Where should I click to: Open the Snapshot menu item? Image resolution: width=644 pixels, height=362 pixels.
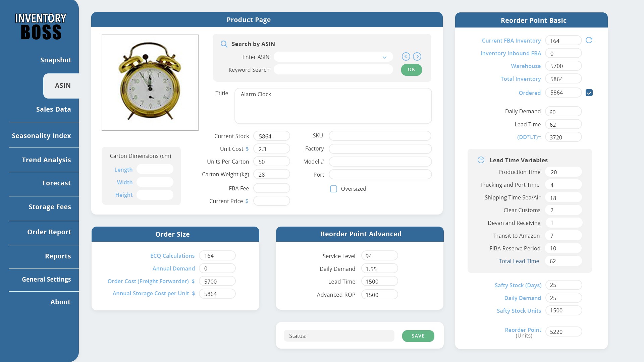[x=56, y=60]
